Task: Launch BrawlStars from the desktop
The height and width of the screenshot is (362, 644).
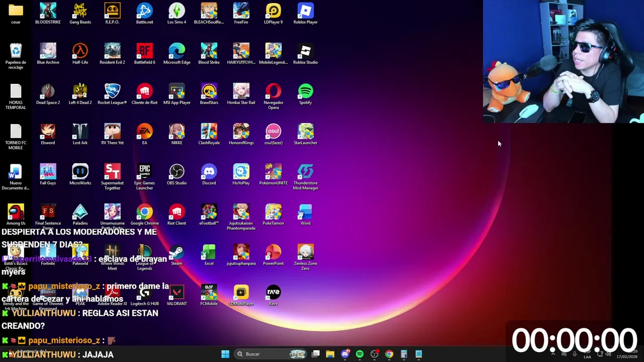Action: [209, 94]
